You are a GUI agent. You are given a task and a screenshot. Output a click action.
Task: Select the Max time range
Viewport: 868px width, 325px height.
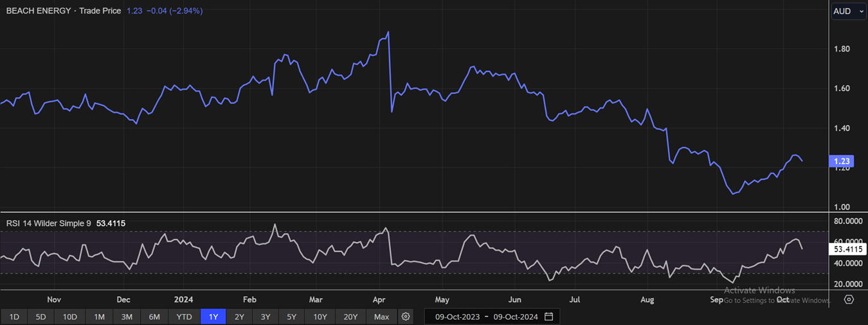click(x=382, y=317)
